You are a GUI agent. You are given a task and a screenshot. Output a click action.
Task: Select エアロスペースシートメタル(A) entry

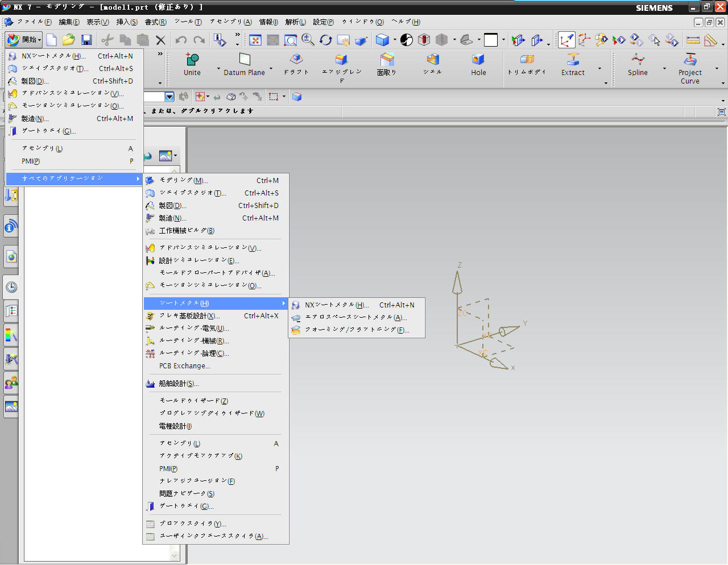pos(357,317)
